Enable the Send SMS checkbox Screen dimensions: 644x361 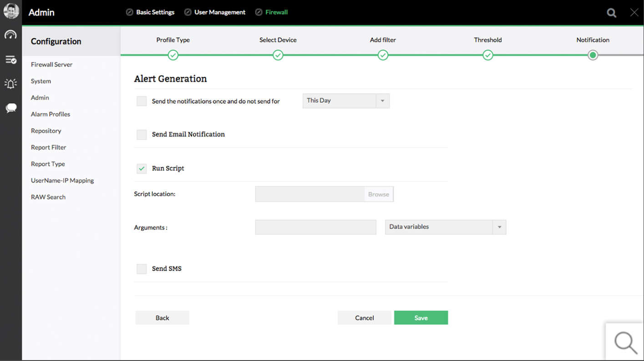(x=141, y=269)
